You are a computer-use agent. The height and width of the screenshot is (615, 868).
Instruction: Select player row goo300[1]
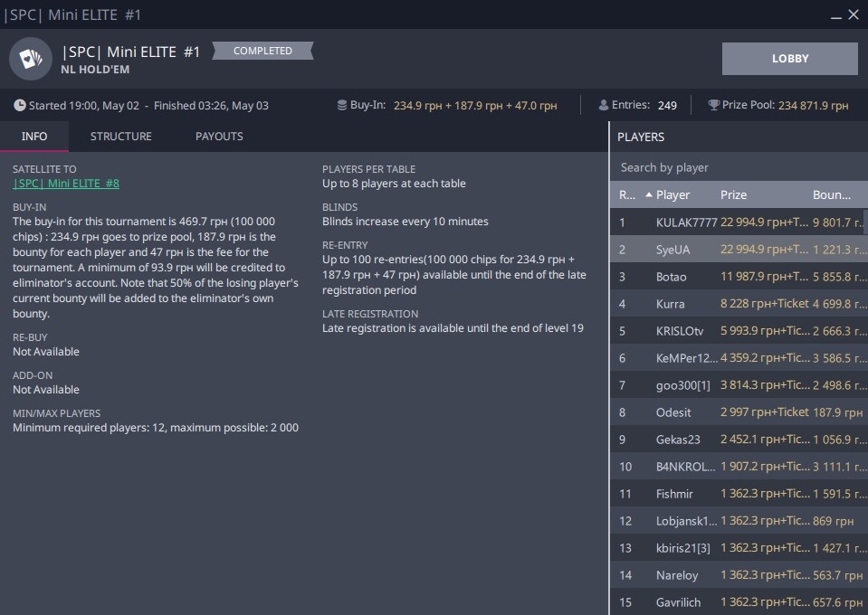click(x=737, y=385)
